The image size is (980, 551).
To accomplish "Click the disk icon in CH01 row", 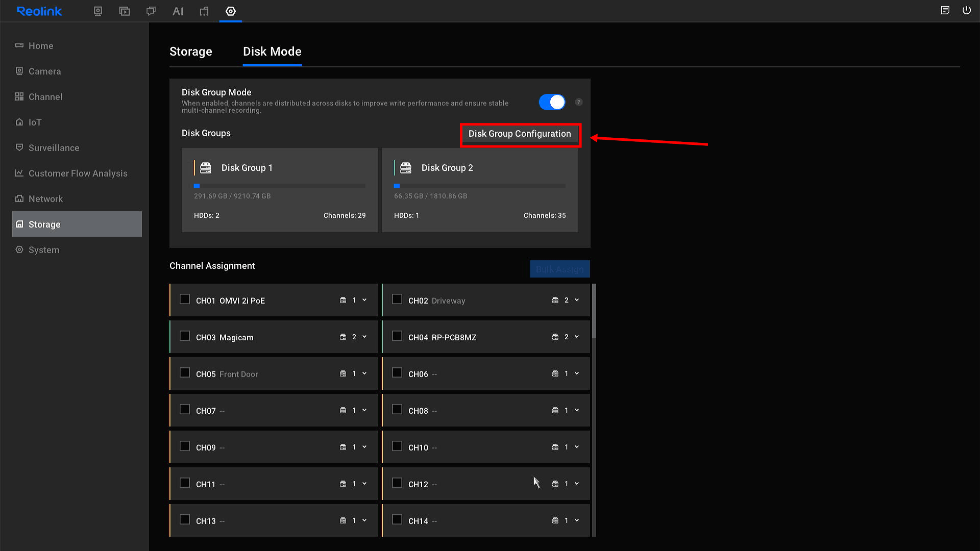I will pos(343,300).
